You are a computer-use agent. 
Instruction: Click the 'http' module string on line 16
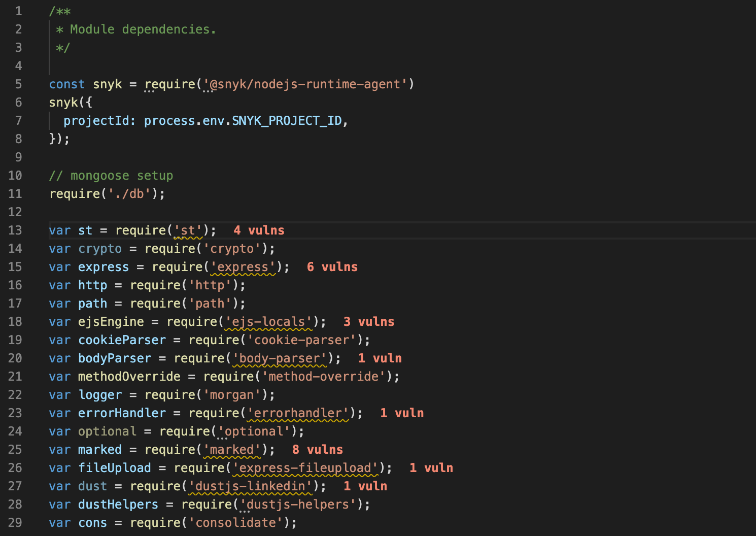pos(210,285)
